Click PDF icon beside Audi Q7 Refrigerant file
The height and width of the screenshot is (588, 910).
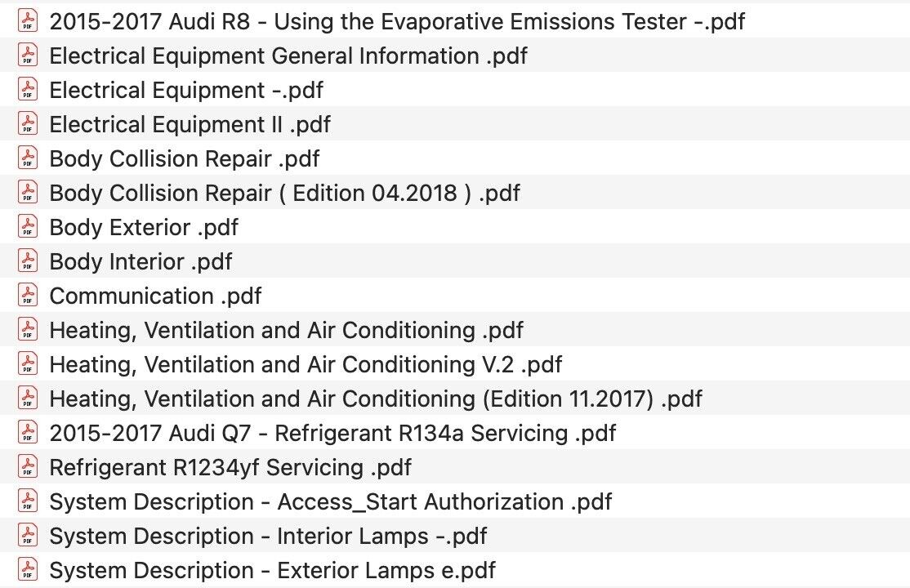[28, 432]
